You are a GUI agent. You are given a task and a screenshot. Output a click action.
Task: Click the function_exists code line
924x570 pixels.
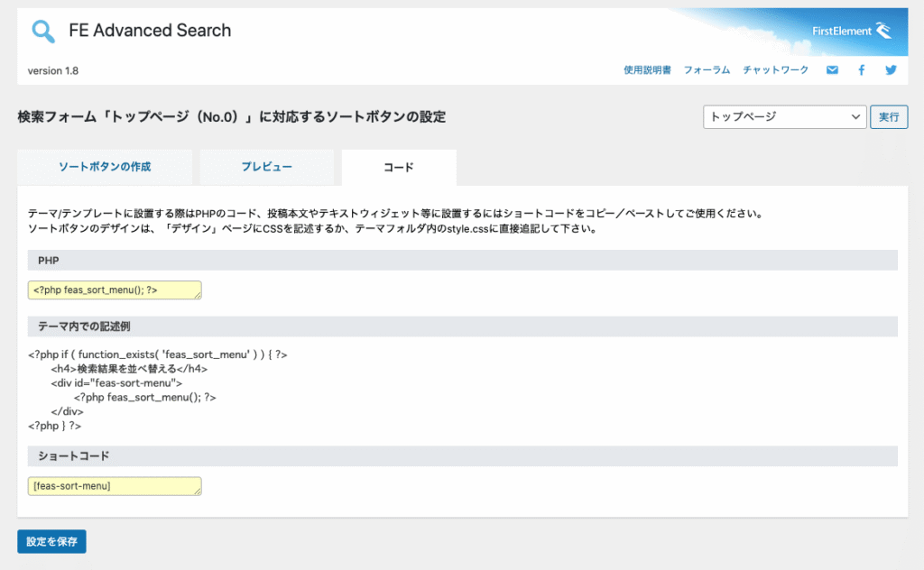point(157,354)
